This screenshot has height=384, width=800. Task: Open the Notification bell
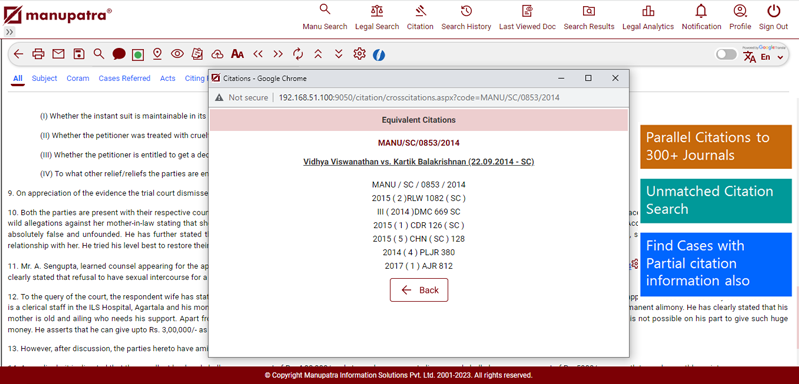pos(702,17)
